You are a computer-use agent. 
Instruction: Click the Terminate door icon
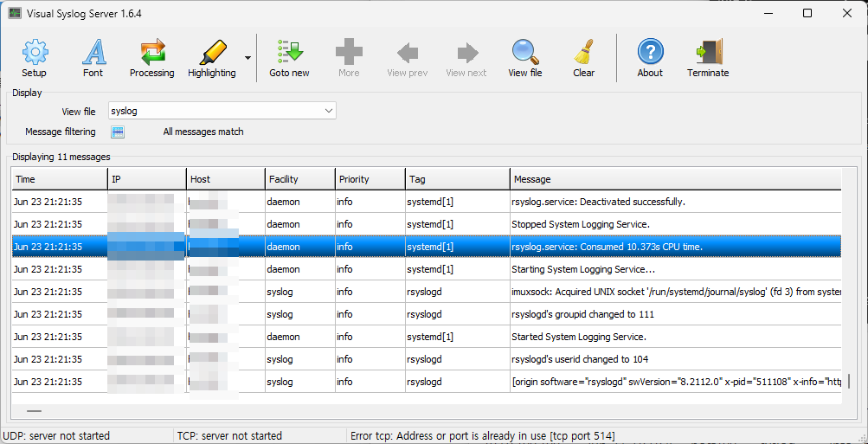[x=708, y=53]
